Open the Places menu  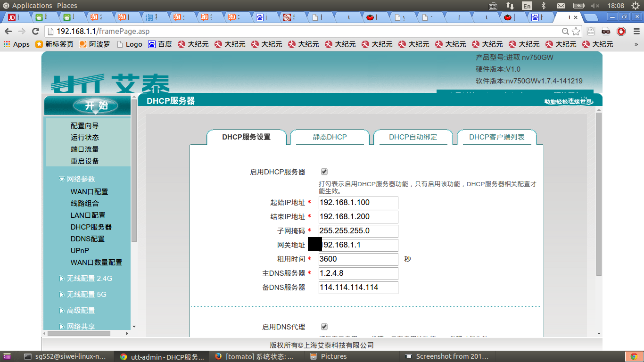[66, 5]
